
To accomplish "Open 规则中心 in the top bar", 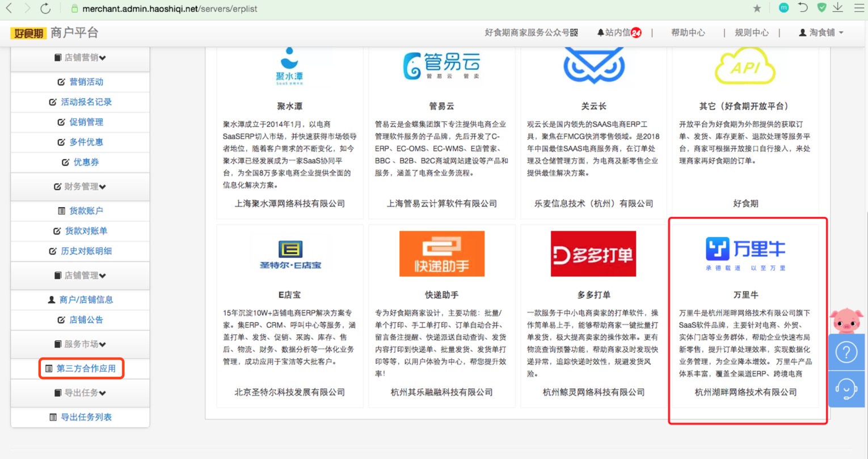I will (x=752, y=32).
